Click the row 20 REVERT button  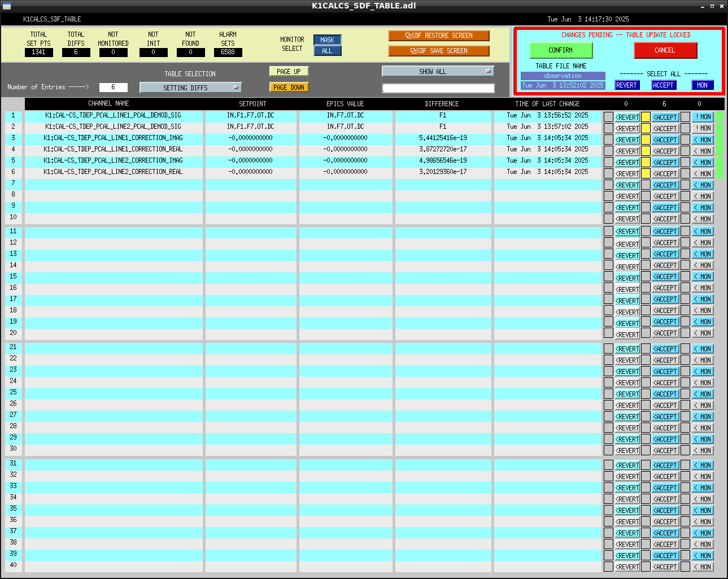point(627,334)
